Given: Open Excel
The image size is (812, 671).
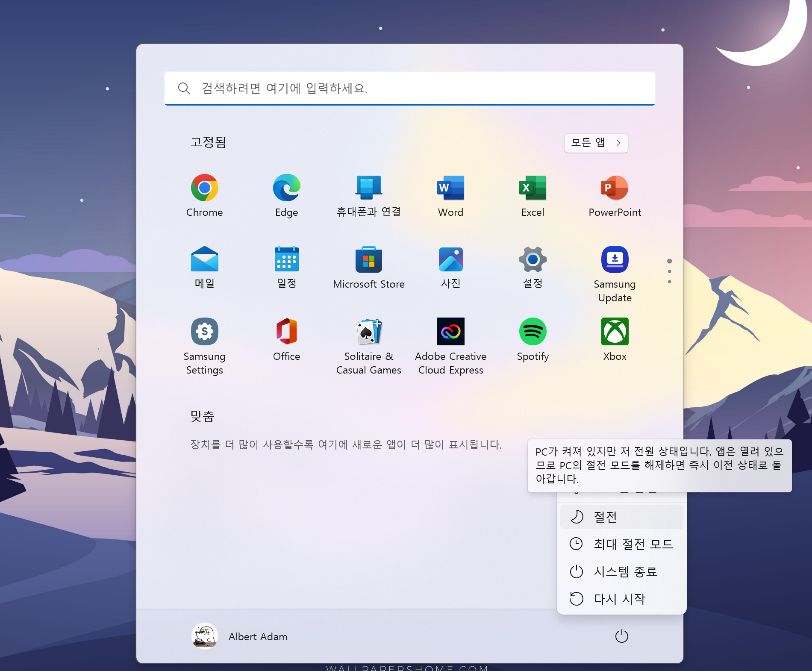Looking at the screenshot, I should coord(533,196).
